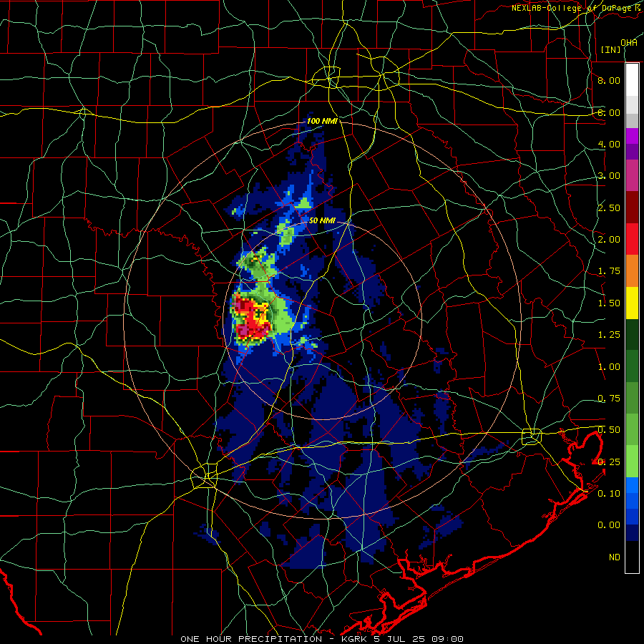Click the 'OHA' product code label
This screenshot has width=644, height=644.
click(629, 43)
